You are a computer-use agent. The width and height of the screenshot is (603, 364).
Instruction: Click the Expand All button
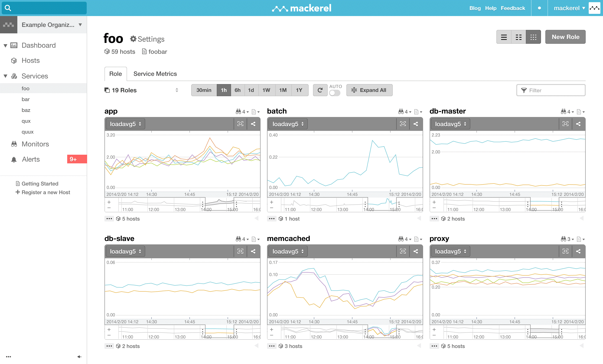[369, 90]
